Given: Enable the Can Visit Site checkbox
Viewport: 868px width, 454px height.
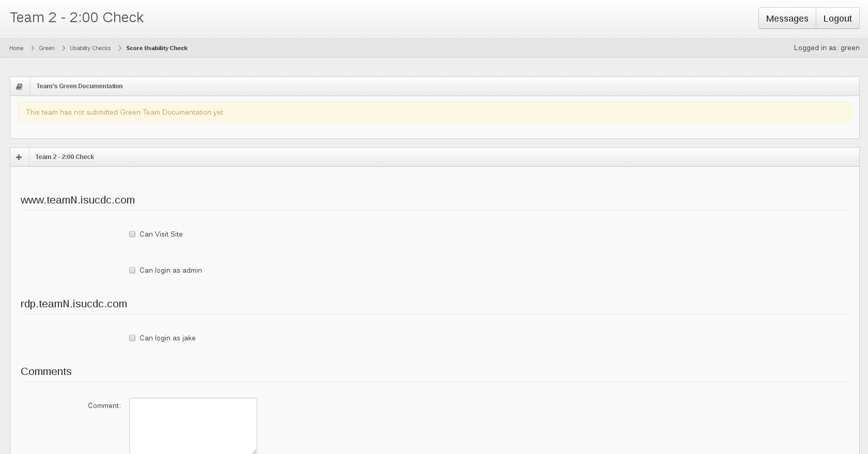Looking at the screenshot, I should [132, 234].
